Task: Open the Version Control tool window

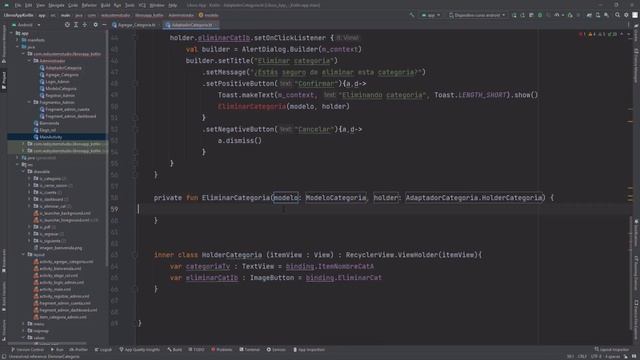Action: coord(28,350)
